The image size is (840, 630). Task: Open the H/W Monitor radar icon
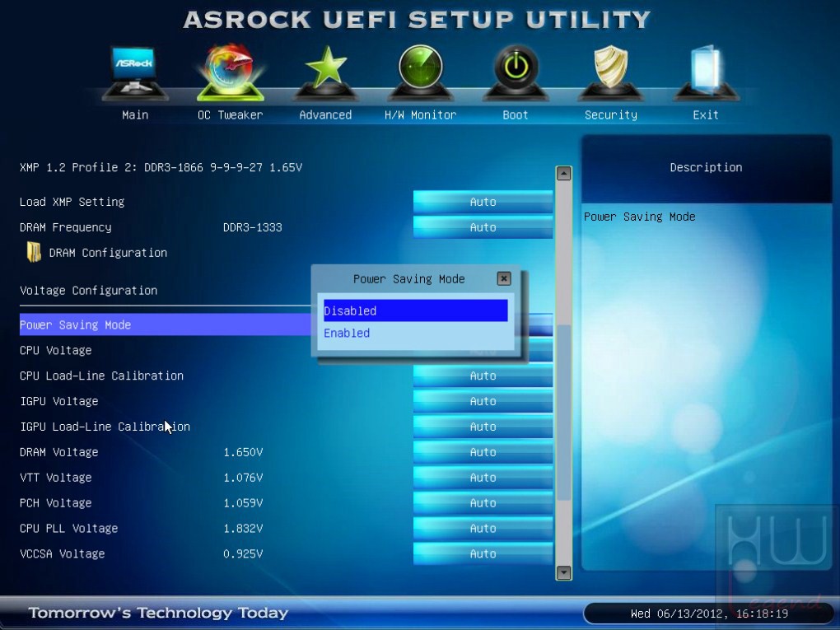421,72
